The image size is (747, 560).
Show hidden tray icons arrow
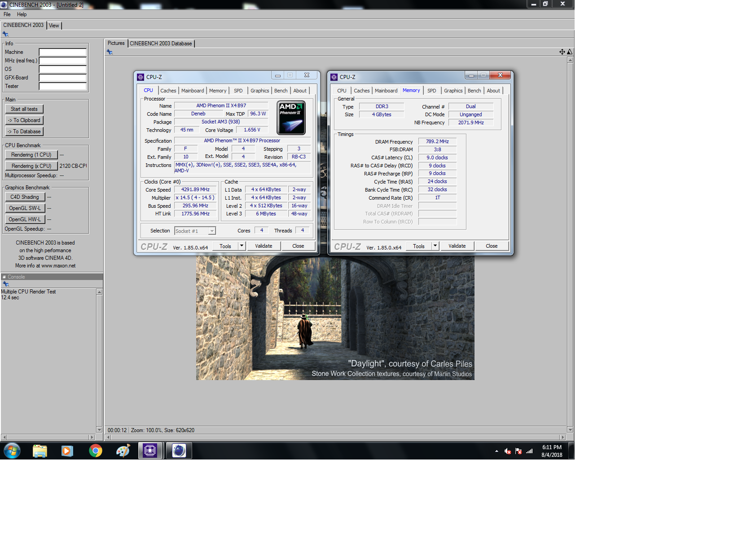497,451
